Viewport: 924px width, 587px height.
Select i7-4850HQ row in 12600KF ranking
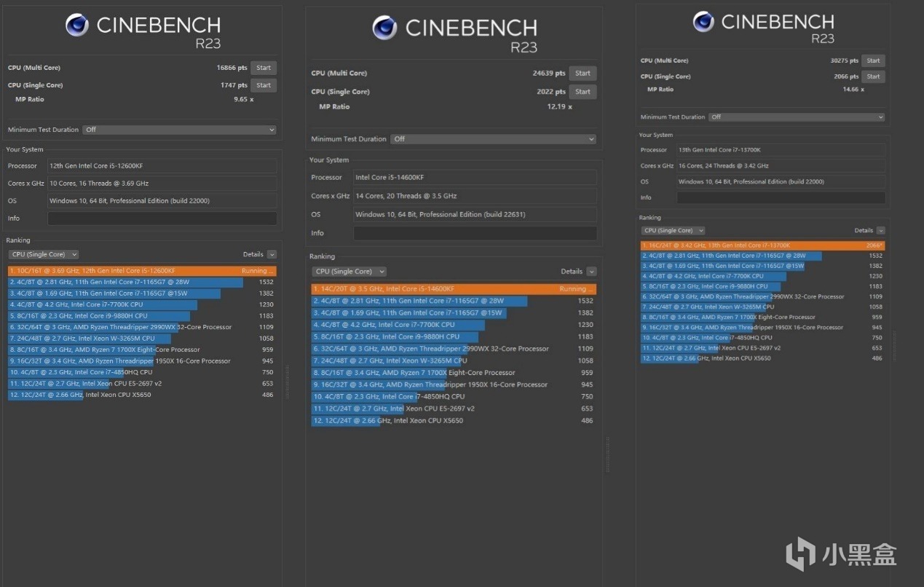[143, 372]
